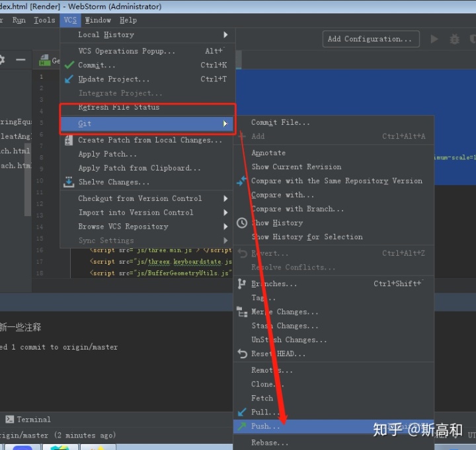The image size is (476, 450).
Task: Expand the Local History submenu arrow
Action: [x=225, y=35]
